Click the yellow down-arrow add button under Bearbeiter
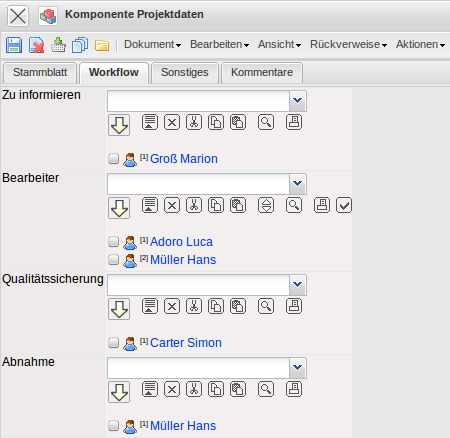This screenshot has width=450, height=438. [x=119, y=208]
